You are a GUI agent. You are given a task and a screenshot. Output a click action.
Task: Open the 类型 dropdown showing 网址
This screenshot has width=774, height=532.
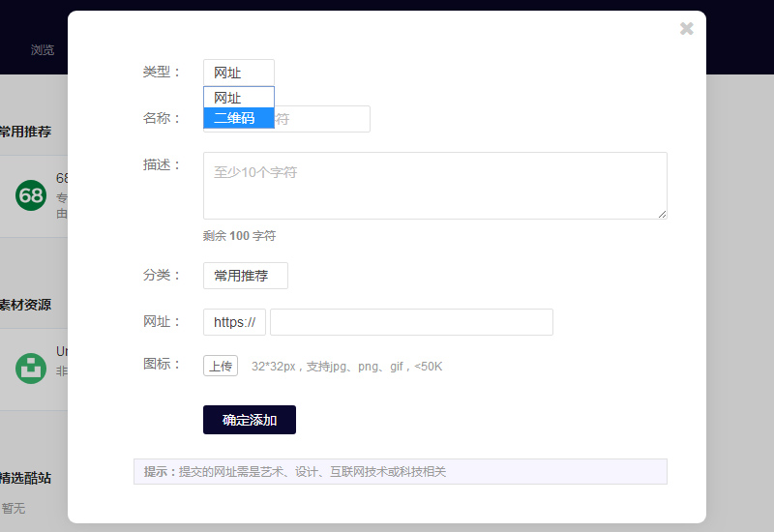238,73
